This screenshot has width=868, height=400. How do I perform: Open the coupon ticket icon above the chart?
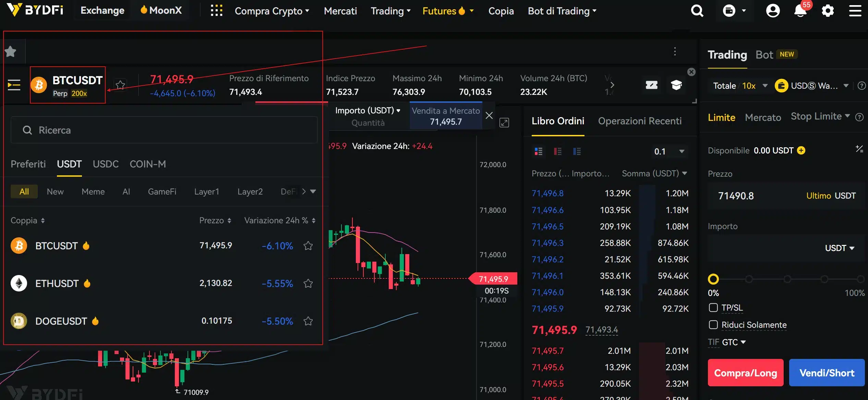tap(652, 85)
